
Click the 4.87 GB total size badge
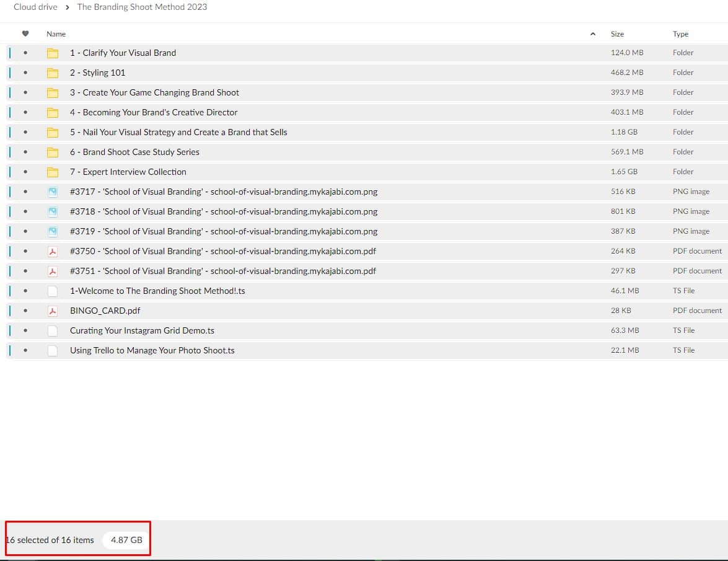126,540
